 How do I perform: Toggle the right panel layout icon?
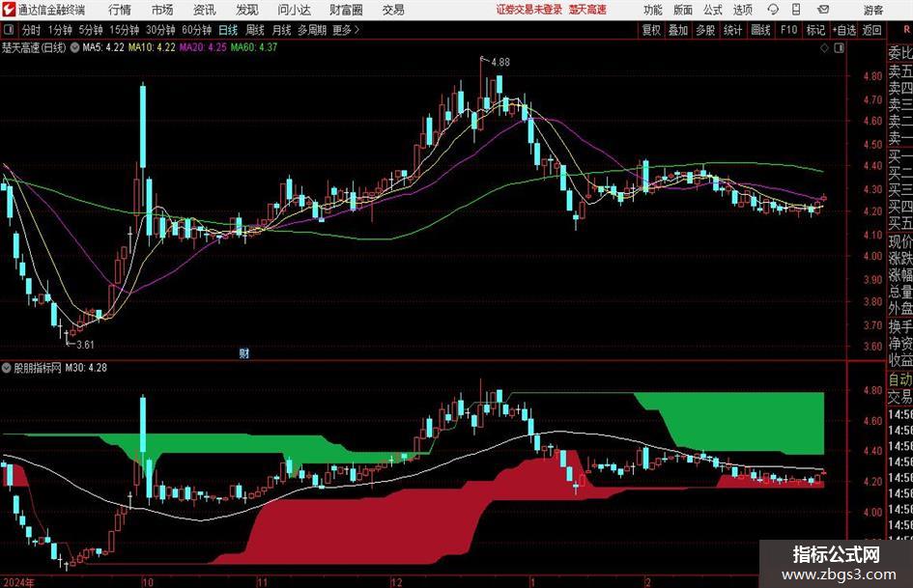839,48
